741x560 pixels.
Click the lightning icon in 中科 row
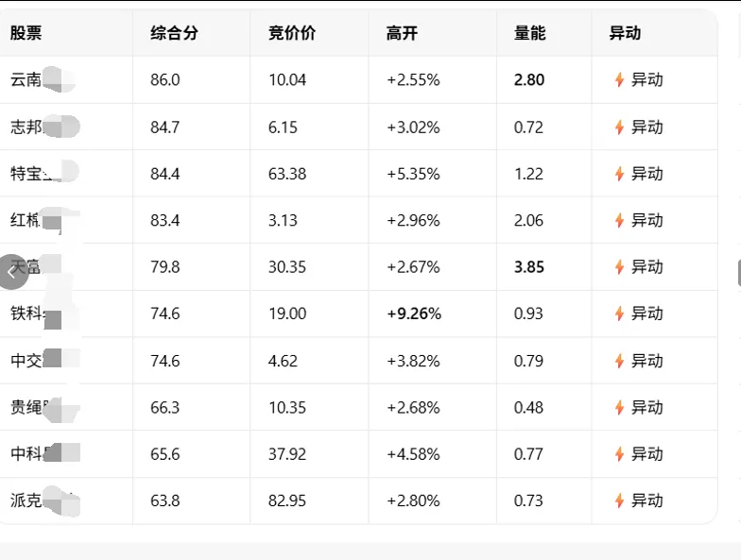(619, 454)
